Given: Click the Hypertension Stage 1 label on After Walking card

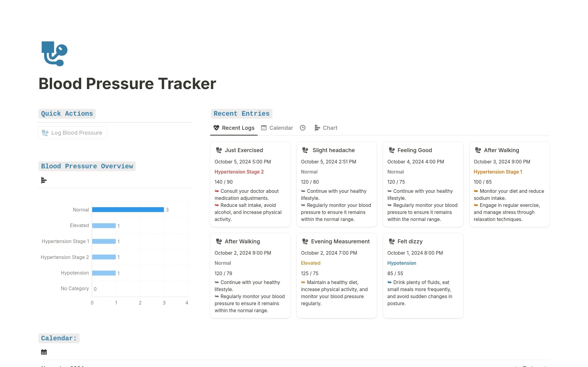Looking at the screenshot, I should coord(498,172).
